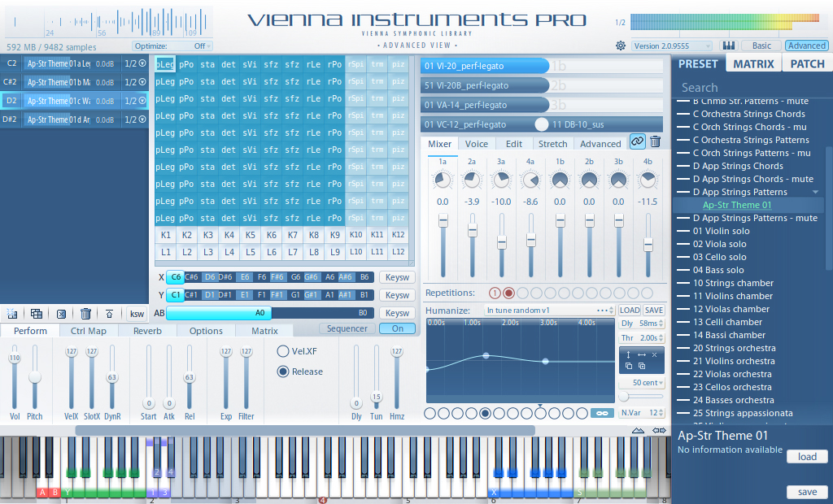Viewport: 833px width, 504px height.
Task: Click the copy curve icon in humanize tools
Action: [x=629, y=366]
